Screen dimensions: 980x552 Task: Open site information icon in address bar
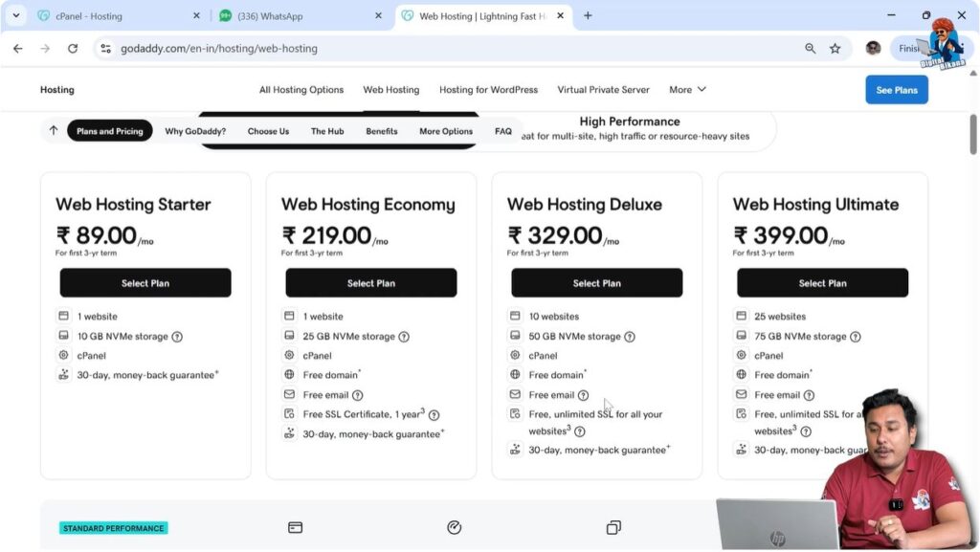tap(105, 48)
